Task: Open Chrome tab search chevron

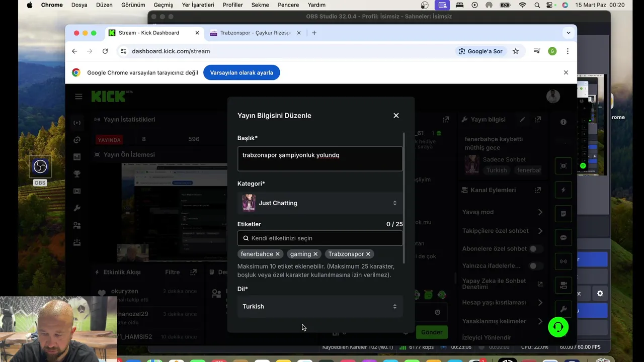Action: tap(569, 33)
